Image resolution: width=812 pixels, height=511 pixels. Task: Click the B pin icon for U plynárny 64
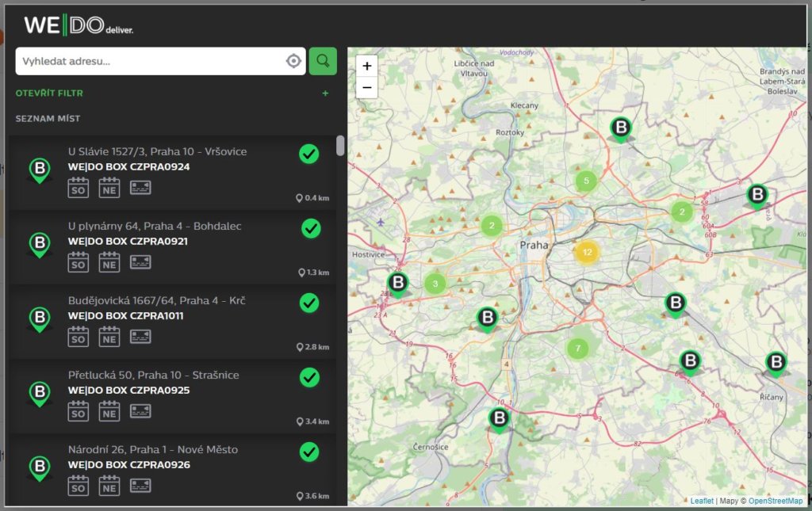[x=40, y=245]
